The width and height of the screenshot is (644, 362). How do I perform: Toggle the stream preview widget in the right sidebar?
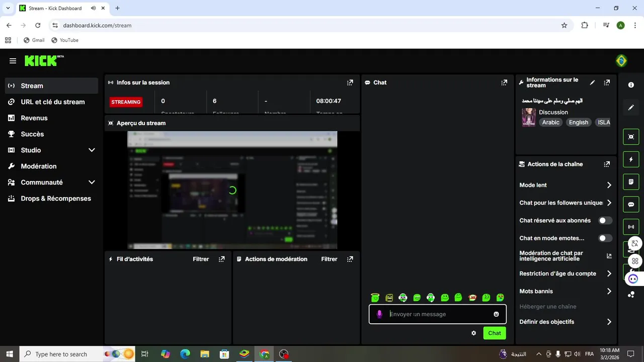click(x=631, y=137)
